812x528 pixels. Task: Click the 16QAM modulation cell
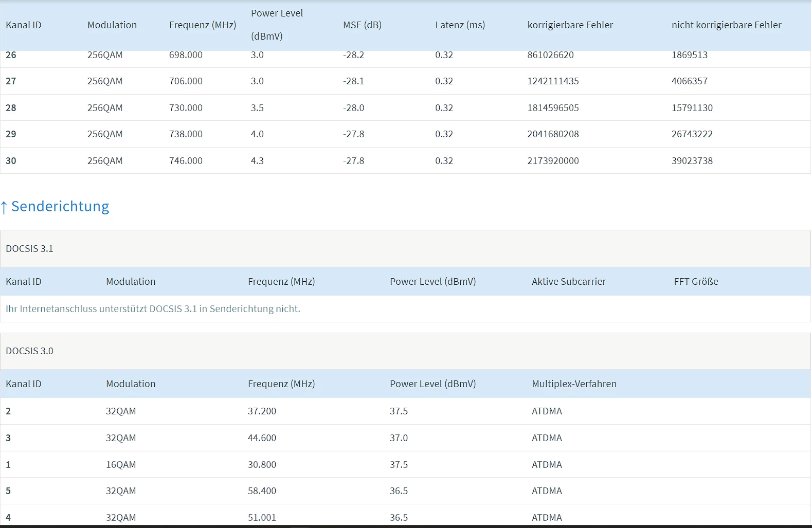(121, 465)
